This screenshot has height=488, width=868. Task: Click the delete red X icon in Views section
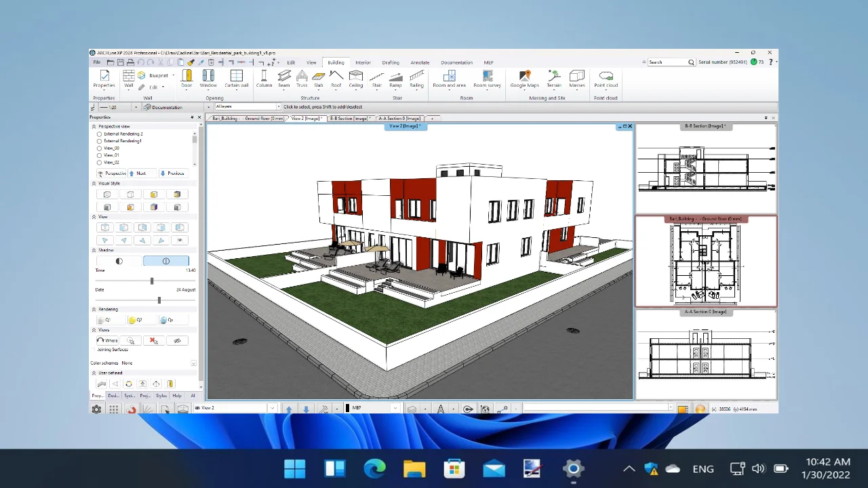click(154, 340)
